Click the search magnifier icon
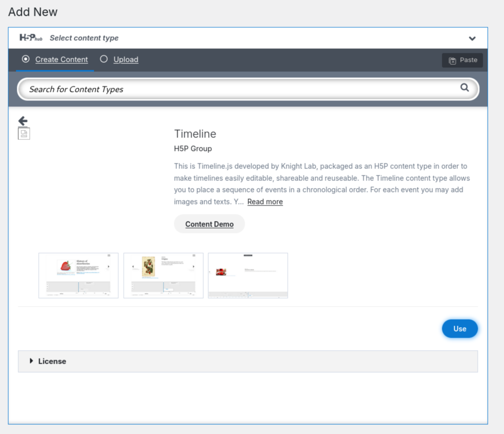The image size is (504, 434). click(464, 88)
